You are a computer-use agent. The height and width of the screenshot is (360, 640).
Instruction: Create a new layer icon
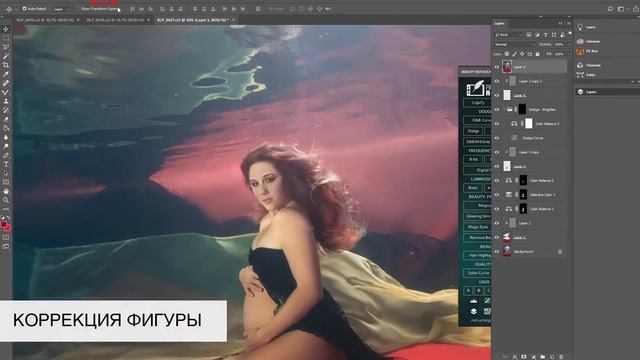[x=552, y=357]
